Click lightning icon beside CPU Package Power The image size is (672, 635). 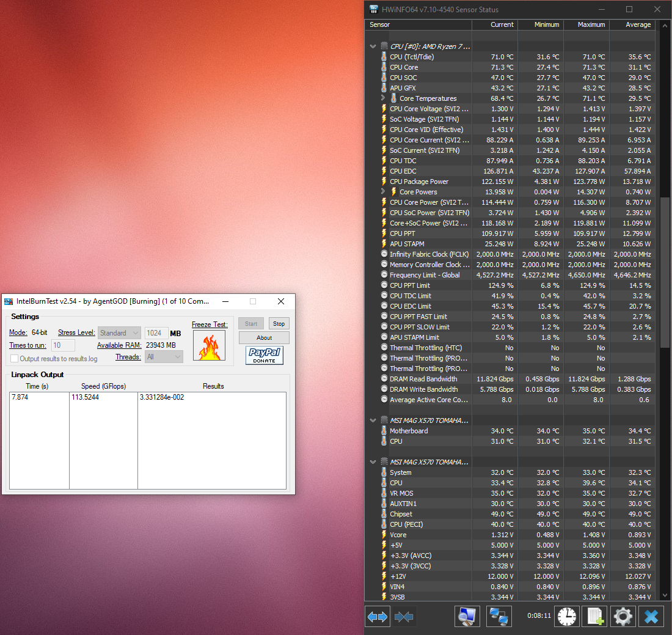click(384, 182)
